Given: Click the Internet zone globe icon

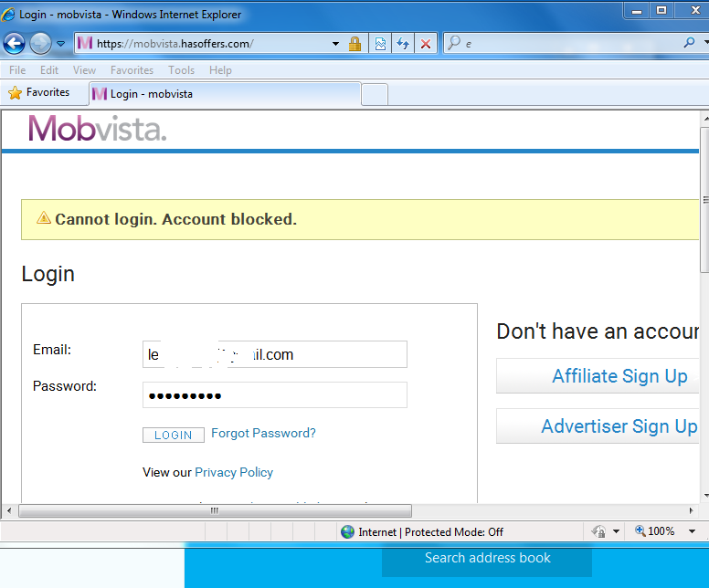Looking at the screenshot, I should [348, 532].
